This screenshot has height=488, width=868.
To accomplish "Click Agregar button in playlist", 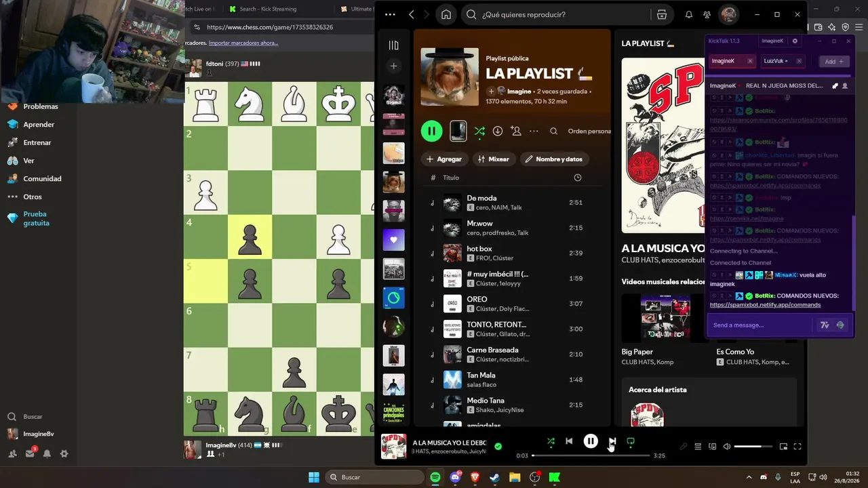I will coord(444,159).
